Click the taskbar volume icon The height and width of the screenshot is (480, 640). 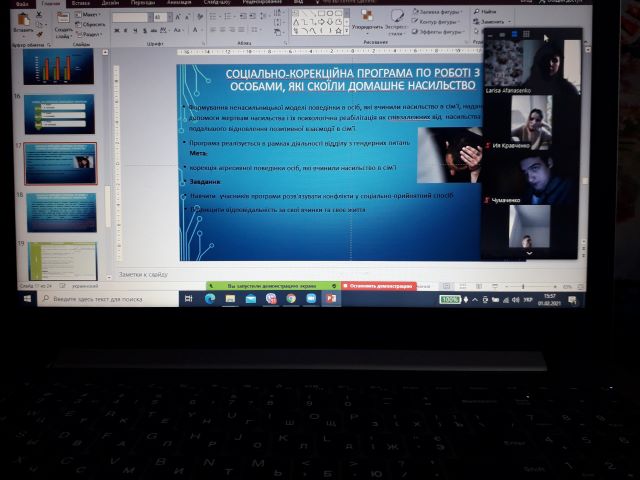[x=516, y=300]
